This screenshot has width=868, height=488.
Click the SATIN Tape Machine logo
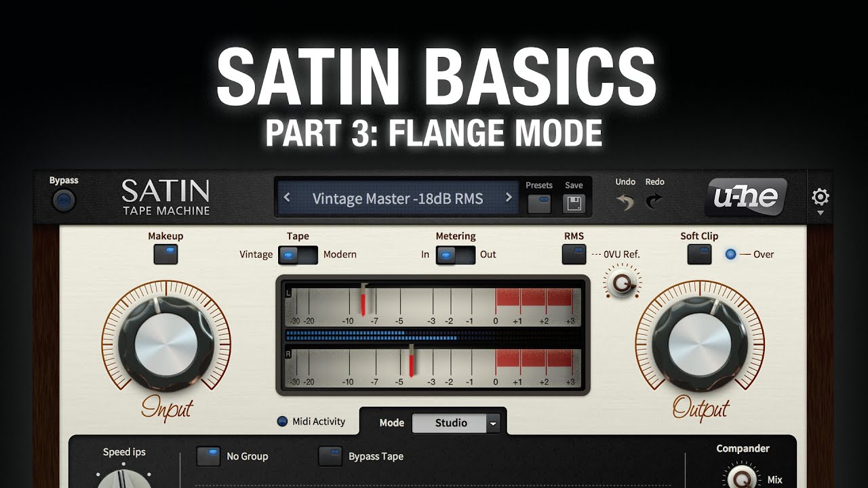(165, 197)
